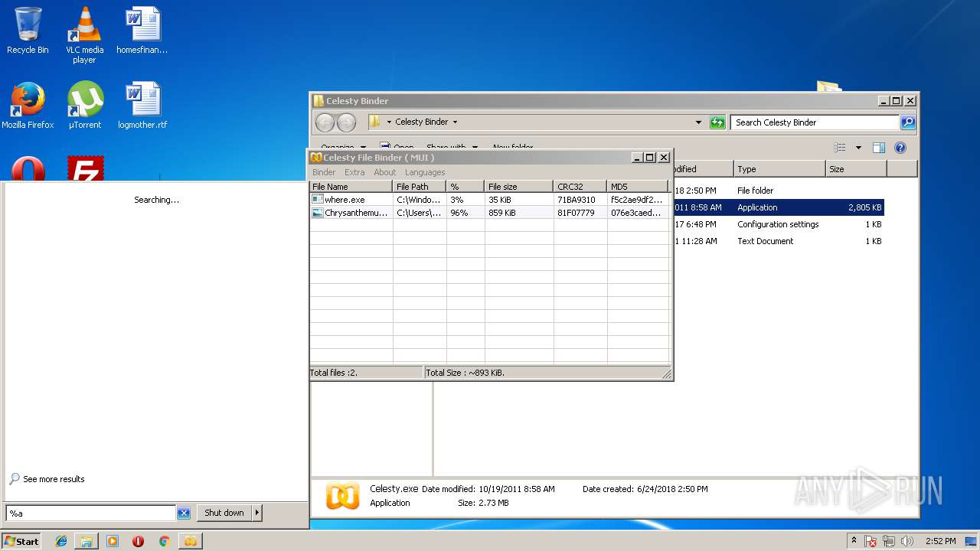This screenshot has height=551, width=980.
Task: Open the Share with dropdown
Action: point(452,148)
